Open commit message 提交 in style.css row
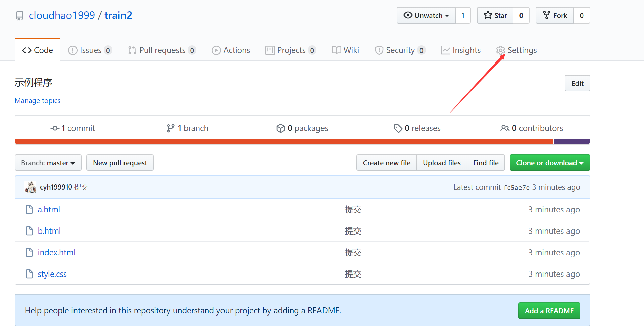This screenshot has height=336, width=644. pos(353,274)
